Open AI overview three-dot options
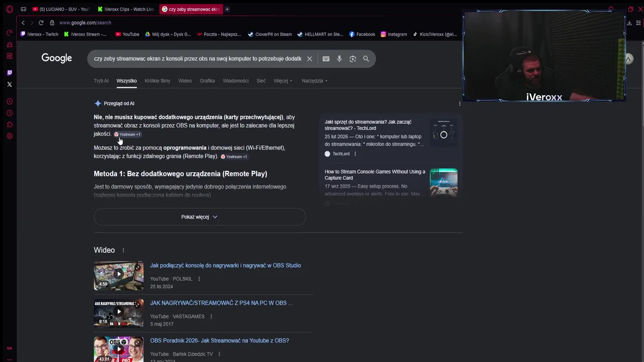The image size is (644, 362). pyautogui.click(x=459, y=104)
